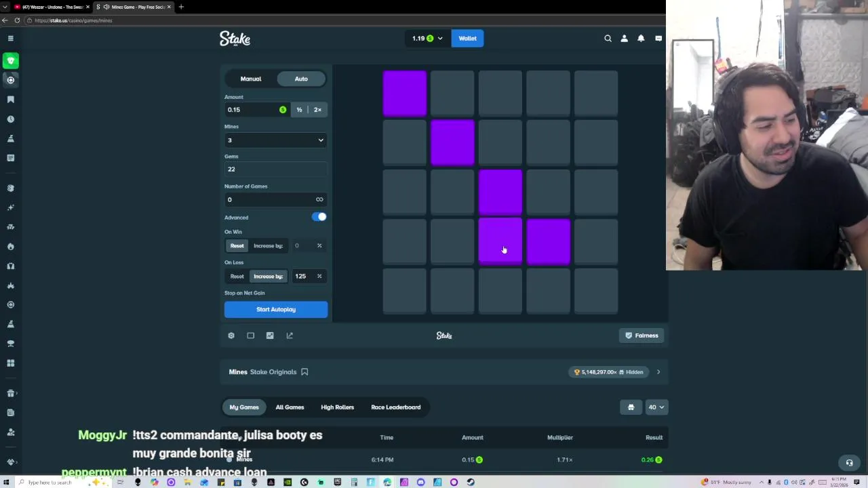
Task: Select On Win Reset option
Action: [237, 245]
